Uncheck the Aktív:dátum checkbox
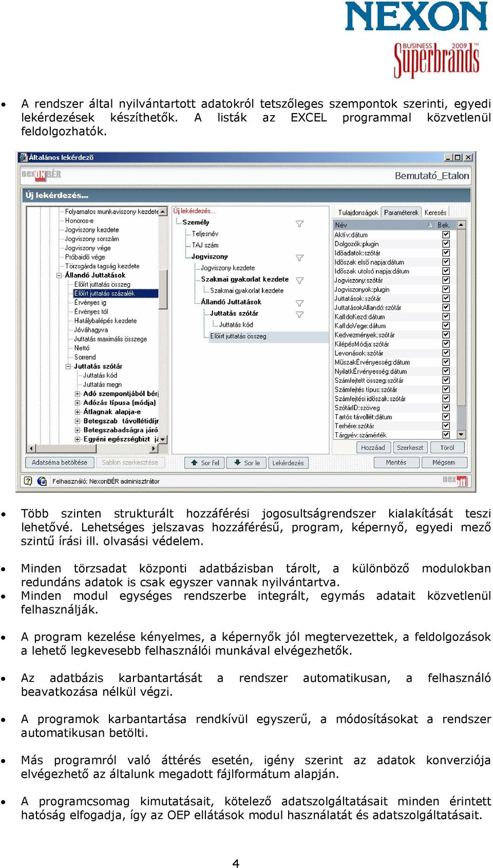Screen dimensions: 493x868 (446, 234)
